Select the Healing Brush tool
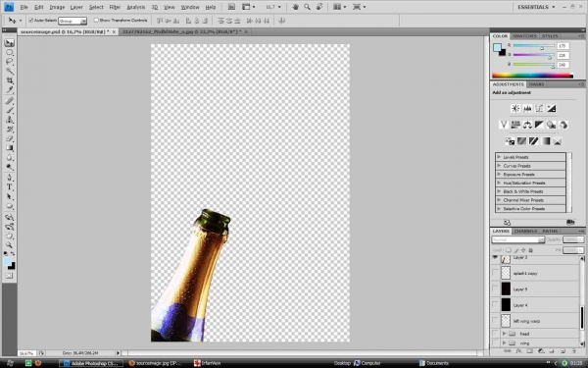The image size is (588, 368). pos(10,101)
